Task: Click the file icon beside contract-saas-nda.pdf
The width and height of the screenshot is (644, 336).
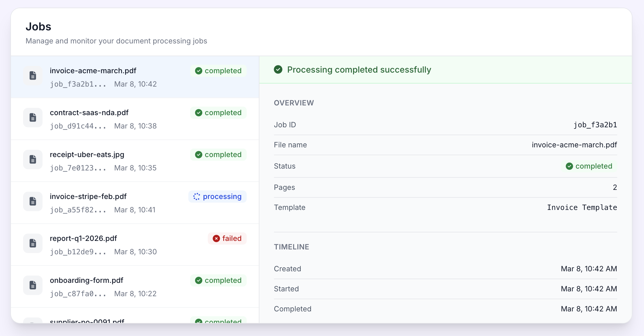Action: tap(33, 118)
